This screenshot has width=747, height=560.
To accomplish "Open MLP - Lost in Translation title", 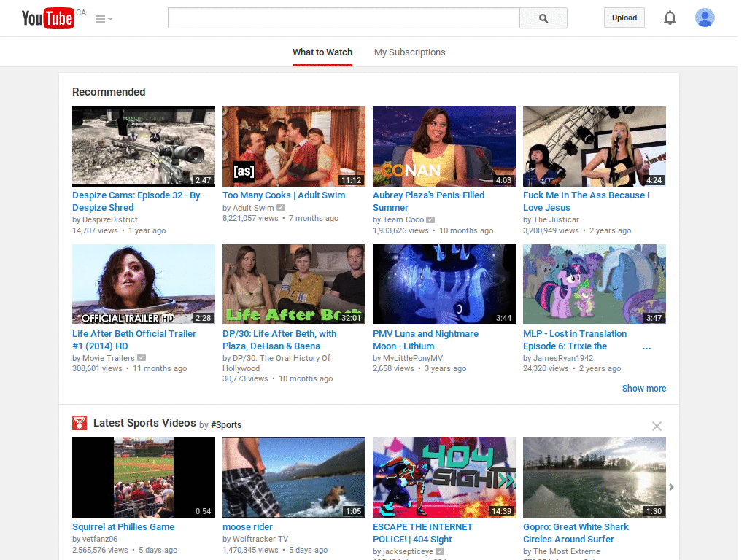I will point(575,340).
